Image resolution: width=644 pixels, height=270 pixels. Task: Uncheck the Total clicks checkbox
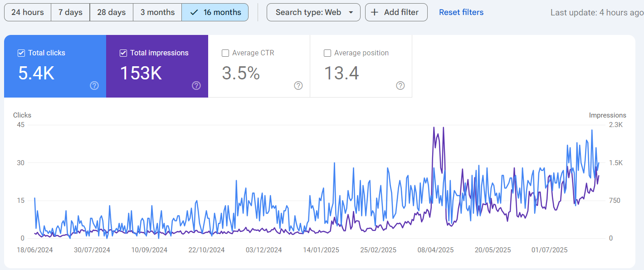tap(21, 53)
